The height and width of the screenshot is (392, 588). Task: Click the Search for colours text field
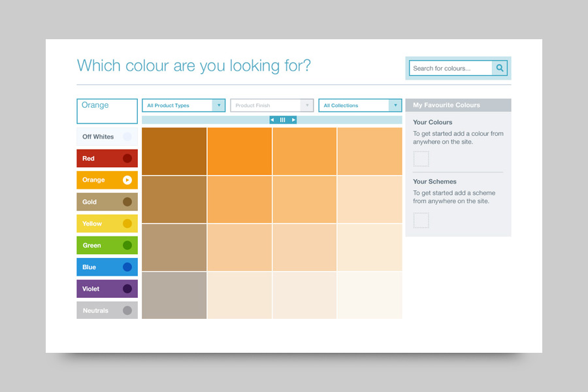point(451,68)
